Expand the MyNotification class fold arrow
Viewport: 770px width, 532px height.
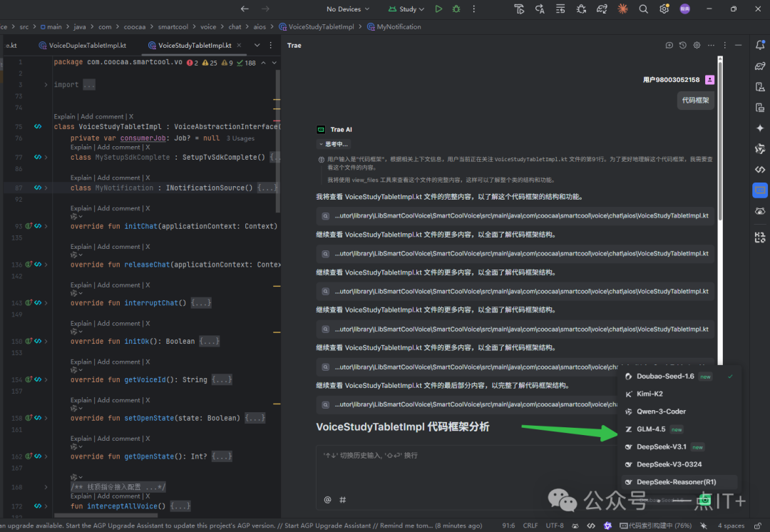click(46, 188)
